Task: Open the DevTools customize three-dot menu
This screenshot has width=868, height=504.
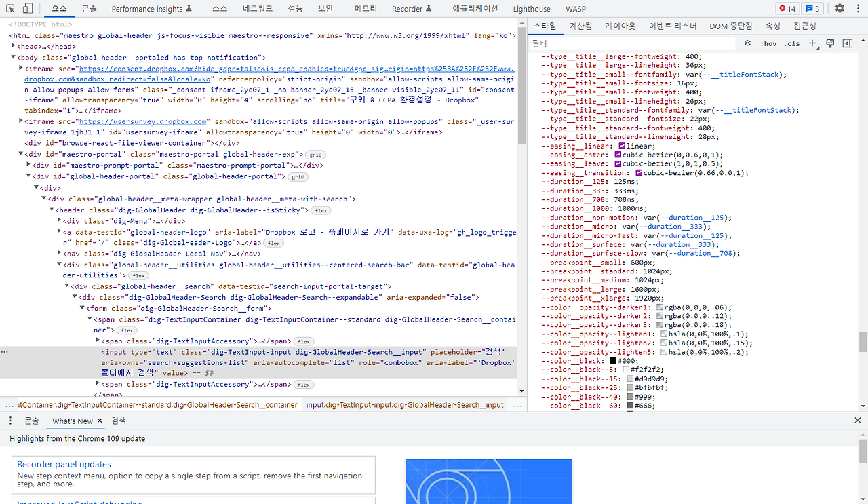Action: pyautogui.click(x=857, y=9)
